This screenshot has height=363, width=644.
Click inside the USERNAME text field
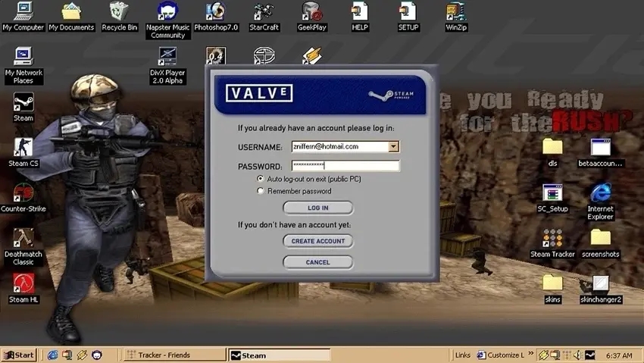pyautogui.click(x=340, y=146)
